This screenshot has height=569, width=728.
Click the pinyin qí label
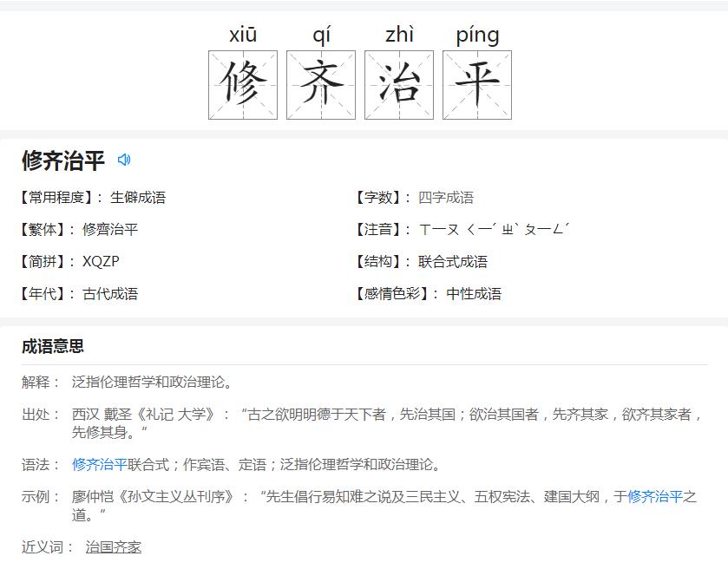[x=321, y=35]
